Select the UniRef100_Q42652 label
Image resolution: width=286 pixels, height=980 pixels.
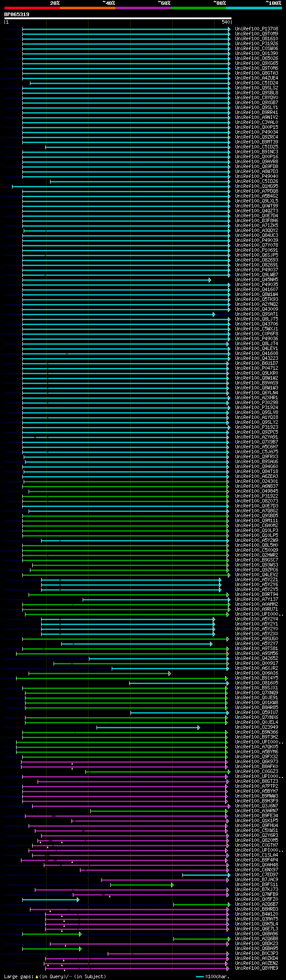pos(257,659)
